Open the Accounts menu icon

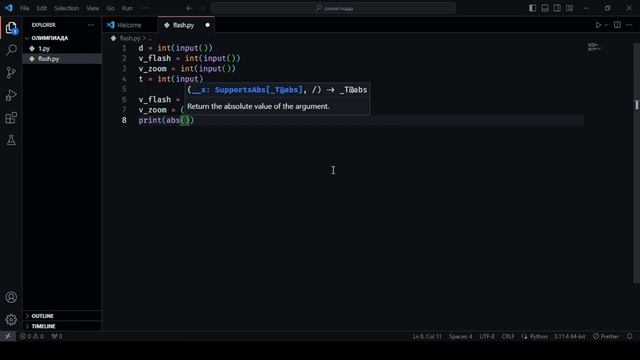[11, 297]
